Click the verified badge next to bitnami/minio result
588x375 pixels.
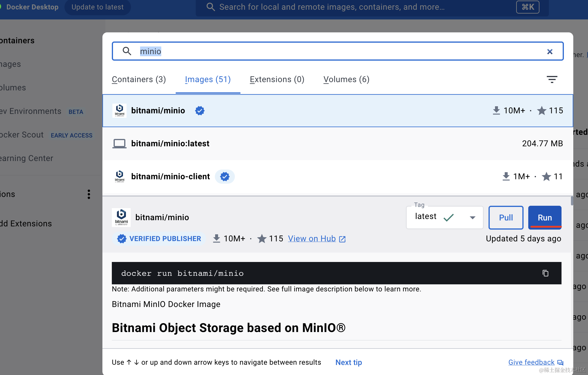pyautogui.click(x=200, y=111)
